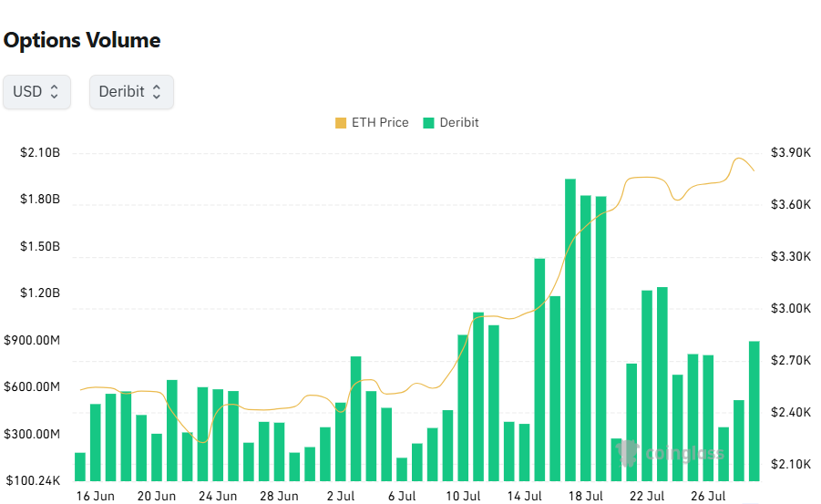
Task: Click the last green bar on the right
Action: 754,411
